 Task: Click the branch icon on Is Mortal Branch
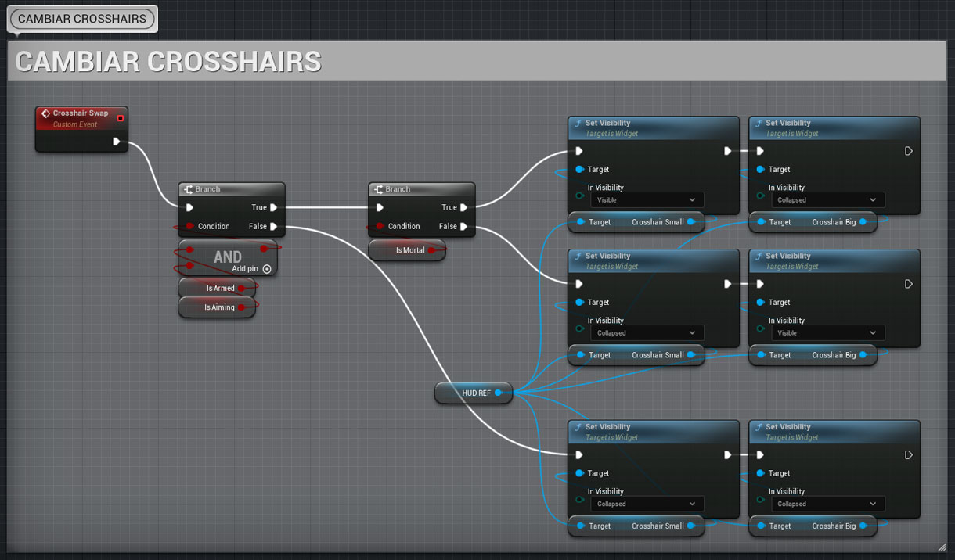[x=379, y=189]
